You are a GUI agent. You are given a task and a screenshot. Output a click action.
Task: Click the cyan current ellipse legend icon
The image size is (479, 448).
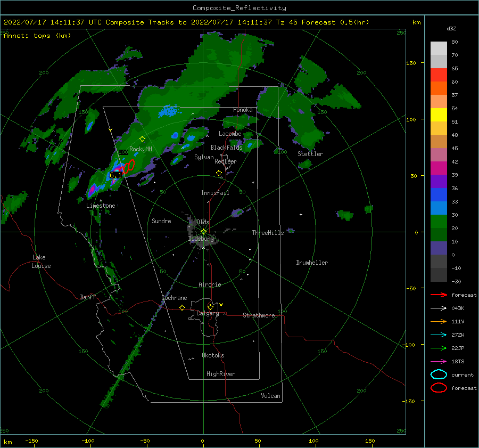click(439, 374)
